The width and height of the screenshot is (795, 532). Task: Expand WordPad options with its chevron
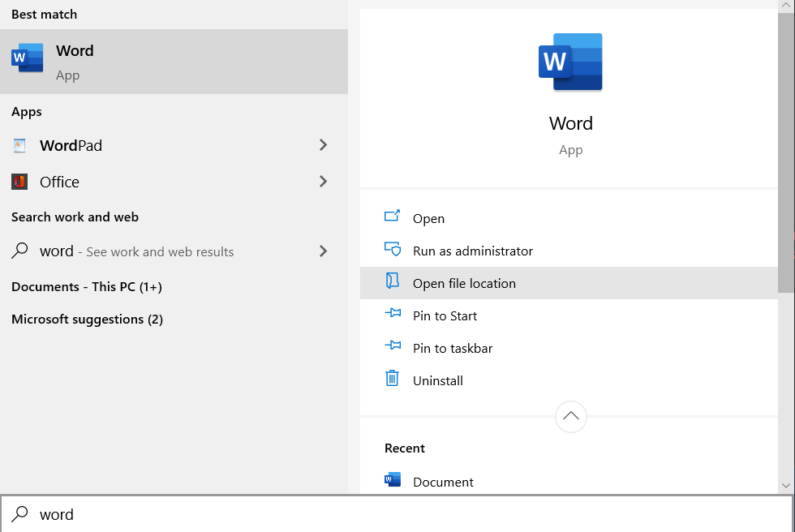point(323,145)
